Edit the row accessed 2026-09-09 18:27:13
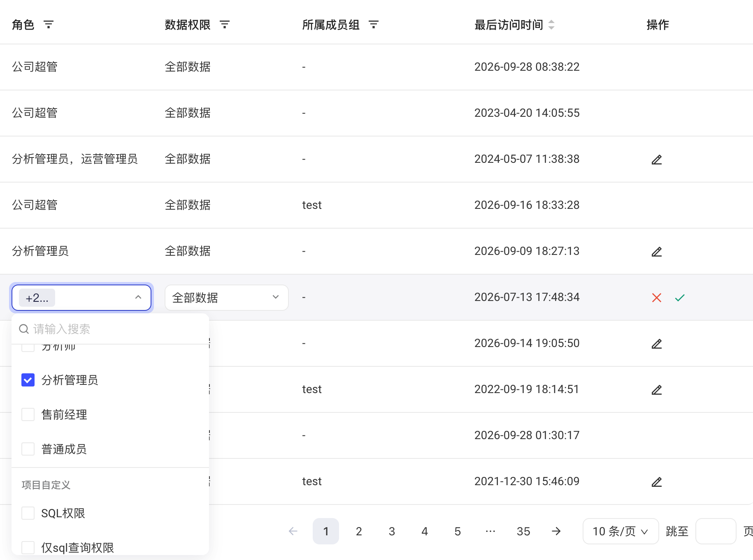The width and height of the screenshot is (753, 560). 657,252
